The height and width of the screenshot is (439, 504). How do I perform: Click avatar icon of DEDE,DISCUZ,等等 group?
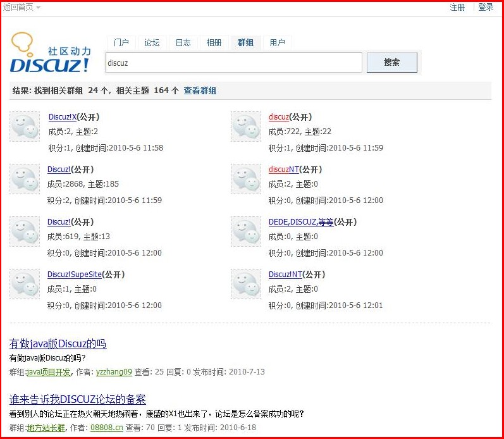(x=246, y=232)
